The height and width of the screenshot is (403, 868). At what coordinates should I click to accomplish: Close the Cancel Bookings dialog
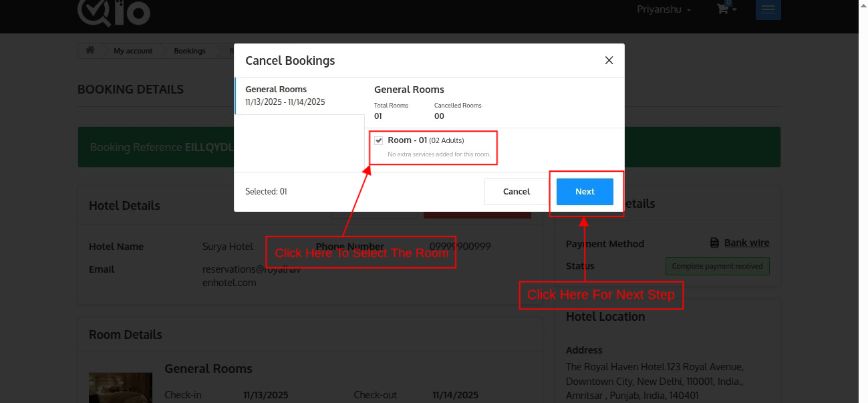609,60
